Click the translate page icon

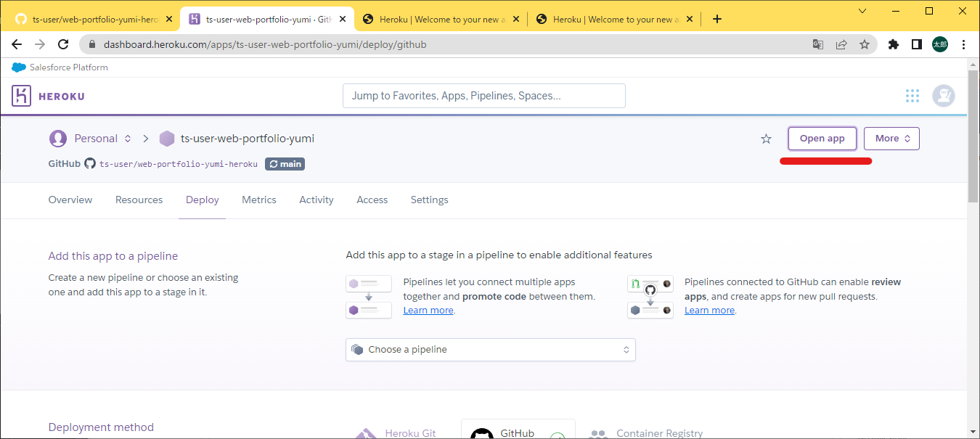click(818, 44)
